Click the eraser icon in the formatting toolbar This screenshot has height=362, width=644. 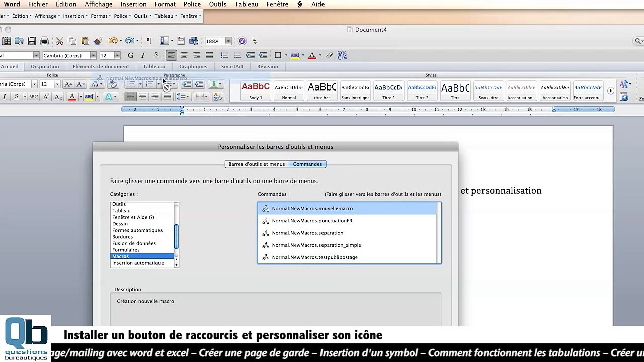pos(330,55)
